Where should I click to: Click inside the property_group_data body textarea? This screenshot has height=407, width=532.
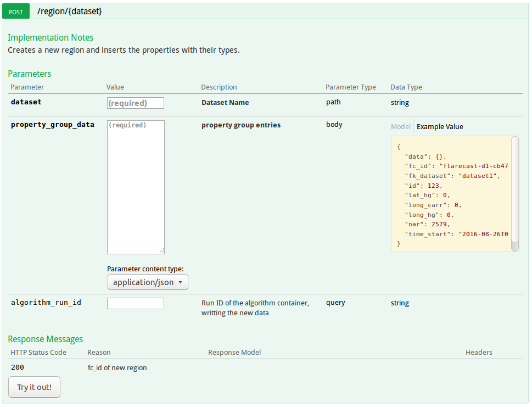coord(136,187)
